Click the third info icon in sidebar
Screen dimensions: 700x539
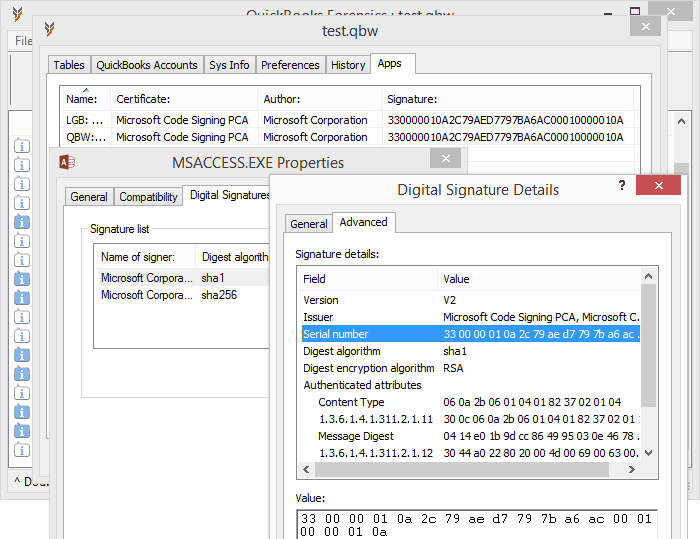tap(22, 184)
